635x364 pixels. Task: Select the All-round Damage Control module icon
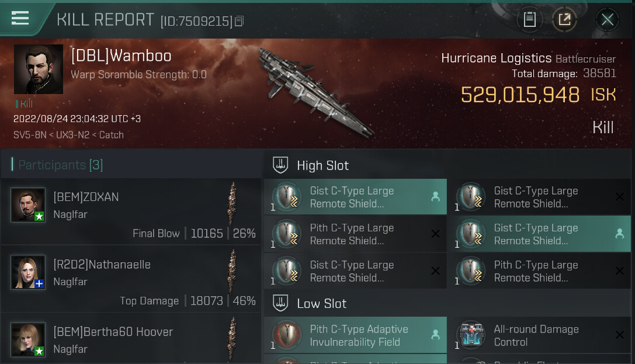tap(471, 335)
